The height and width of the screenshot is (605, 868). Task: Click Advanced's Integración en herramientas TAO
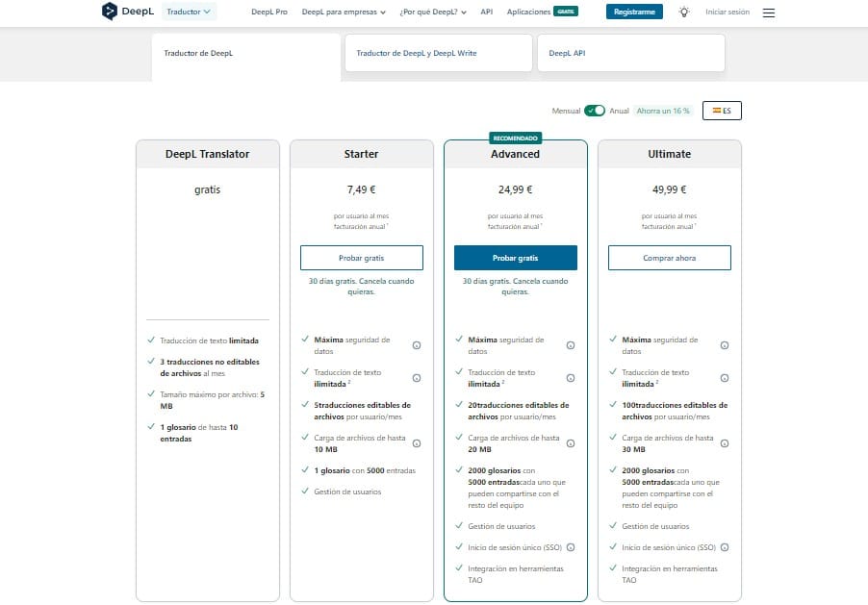(x=516, y=574)
